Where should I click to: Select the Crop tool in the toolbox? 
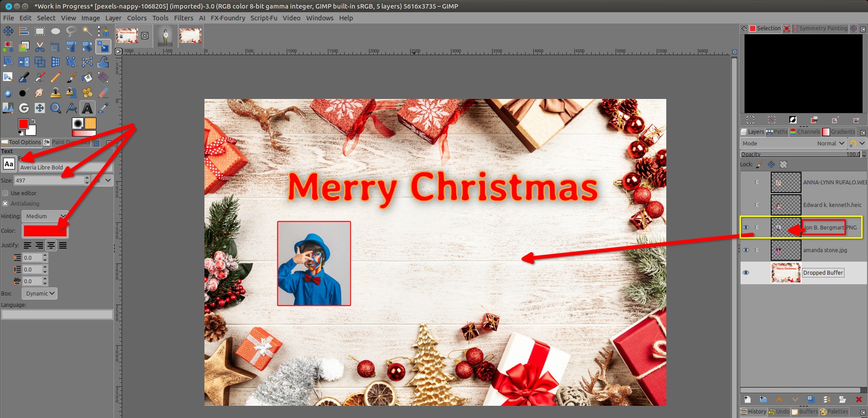55,47
